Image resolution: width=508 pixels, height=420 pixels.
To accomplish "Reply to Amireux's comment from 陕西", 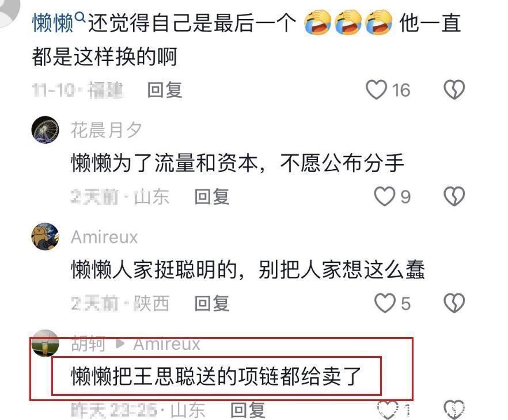I will (x=212, y=303).
